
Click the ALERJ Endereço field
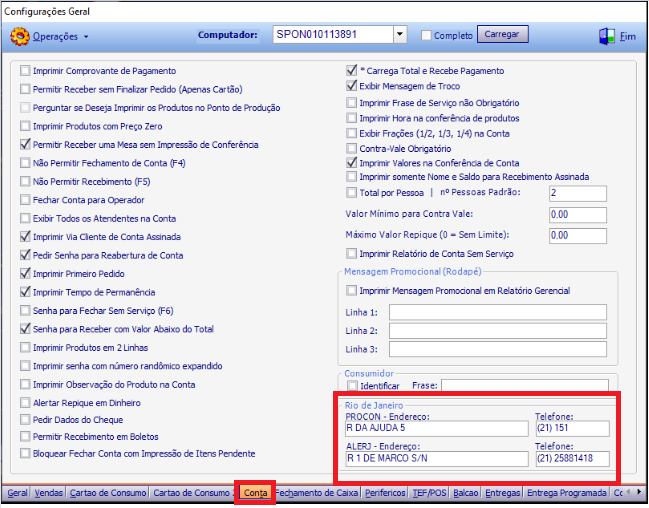[x=437, y=459]
